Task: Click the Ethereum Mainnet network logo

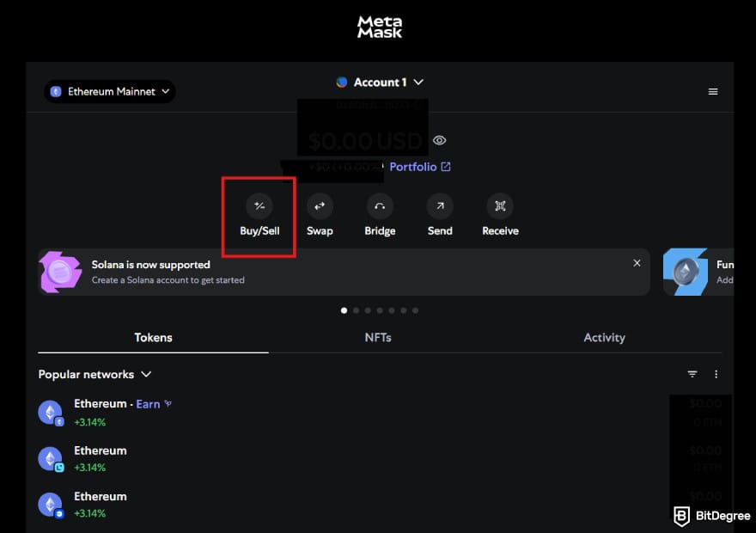Action: click(56, 92)
